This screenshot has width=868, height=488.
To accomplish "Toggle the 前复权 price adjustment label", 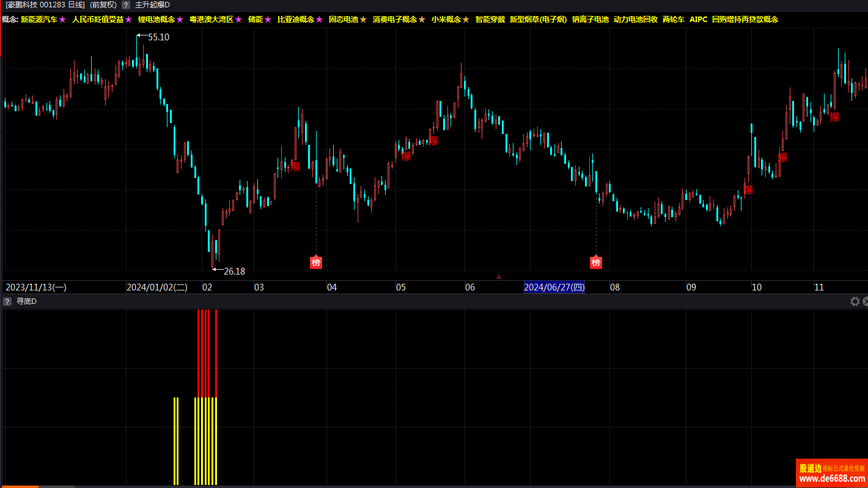I will click(x=103, y=5).
